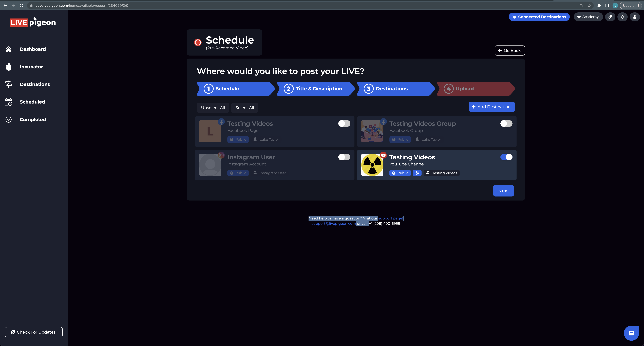
Task: Open the user profile icon
Action: [x=635, y=17]
